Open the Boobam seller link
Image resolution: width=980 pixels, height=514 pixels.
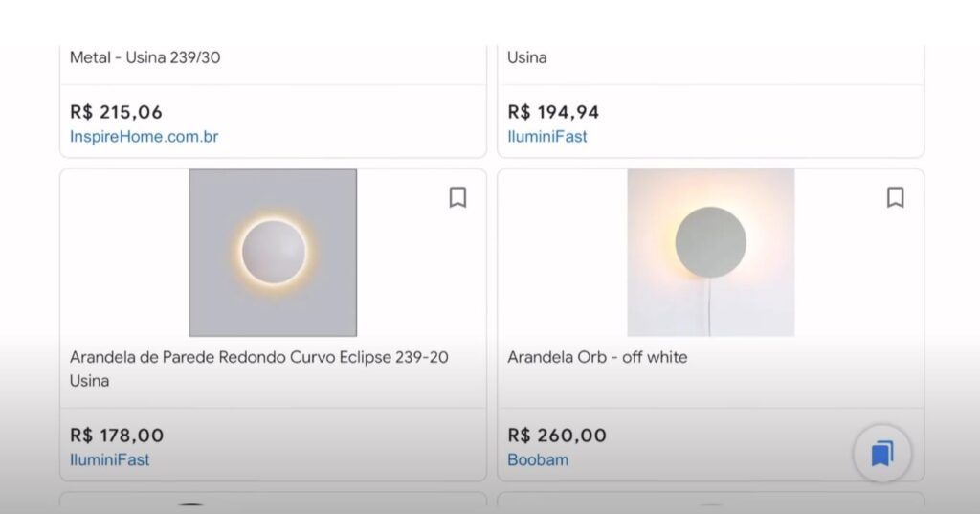coord(538,459)
